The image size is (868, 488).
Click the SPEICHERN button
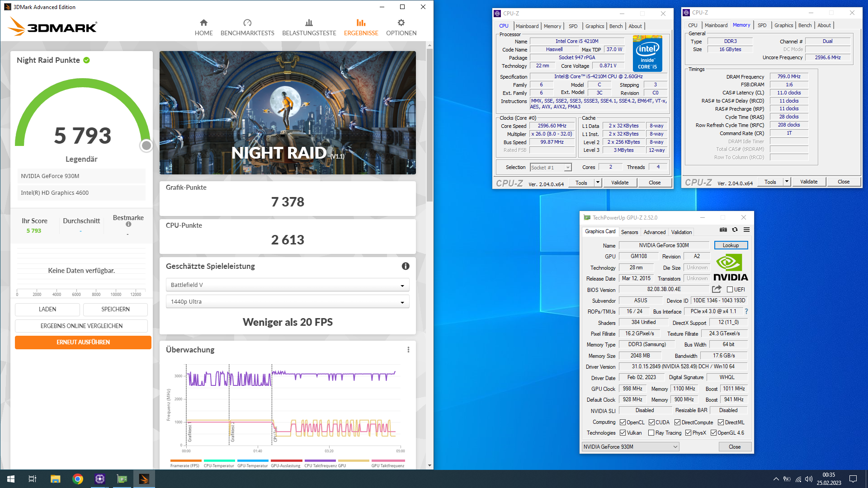point(115,310)
